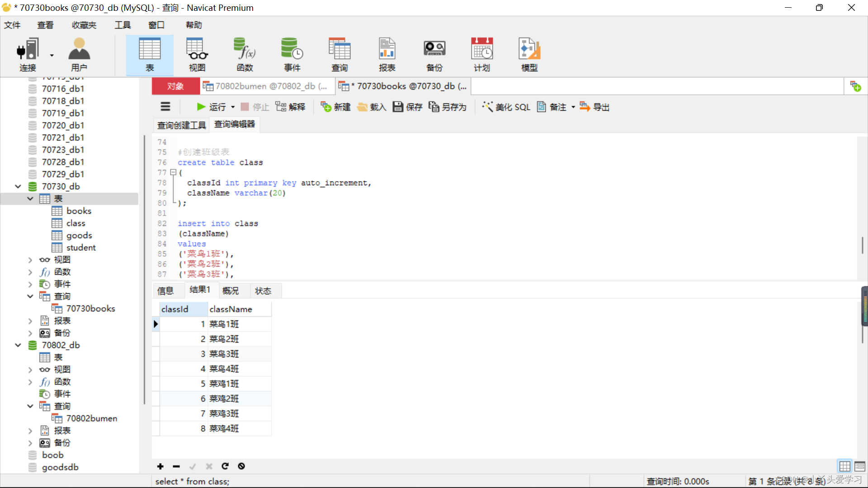This screenshot has height=488, width=868.
Task: Add a record with plus button
Action: [x=160, y=466]
